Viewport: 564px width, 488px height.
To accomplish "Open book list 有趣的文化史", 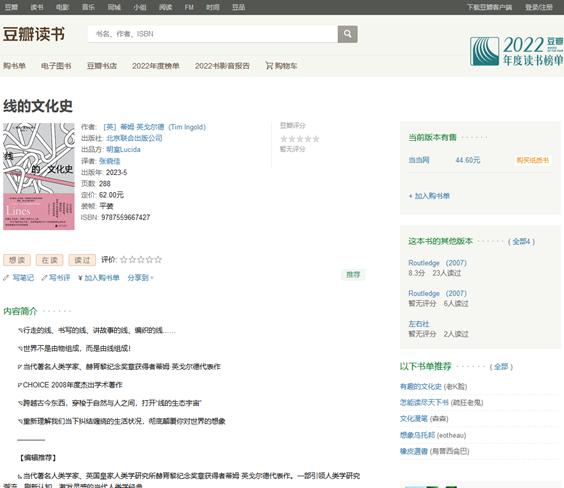I will [420, 387].
